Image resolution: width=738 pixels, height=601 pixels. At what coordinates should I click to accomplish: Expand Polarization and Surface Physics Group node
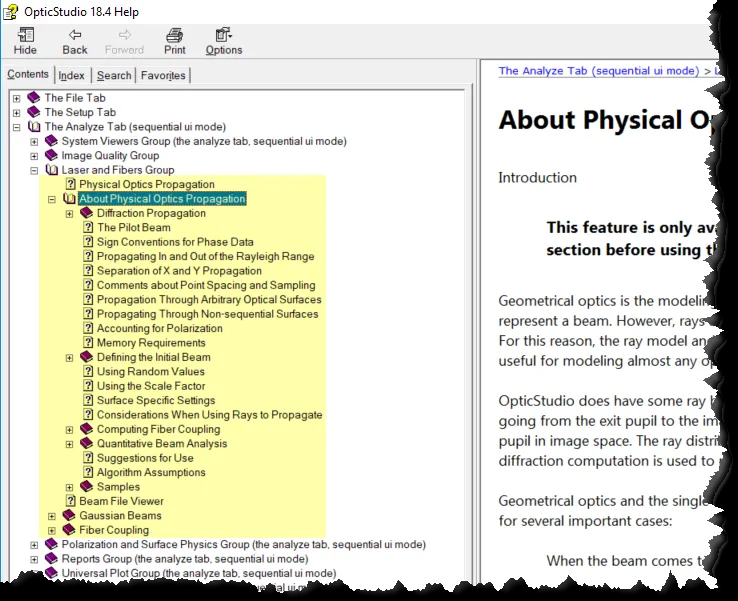tap(34, 545)
